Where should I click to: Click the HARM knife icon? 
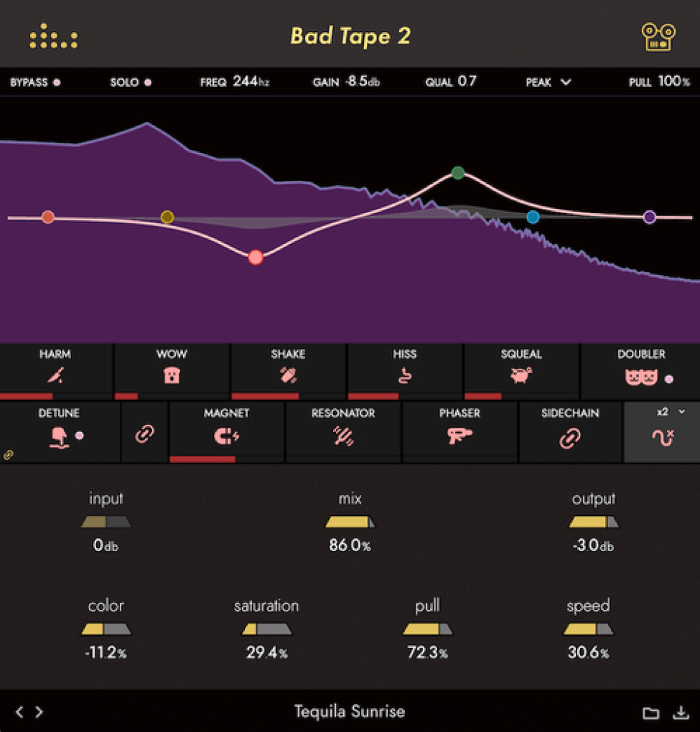55,375
